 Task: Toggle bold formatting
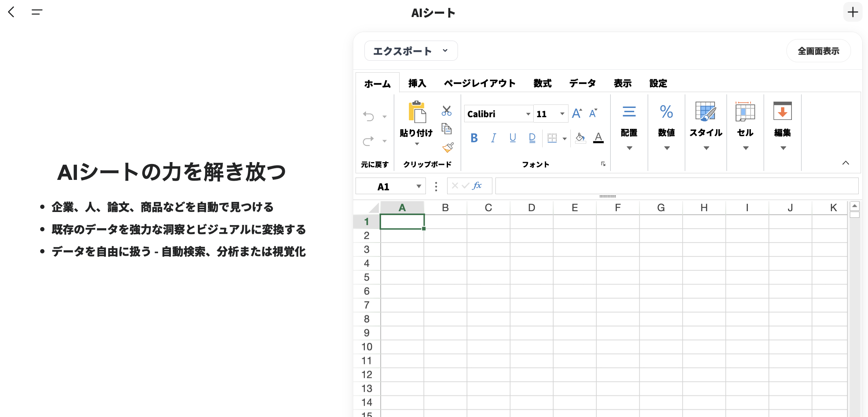(474, 138)
